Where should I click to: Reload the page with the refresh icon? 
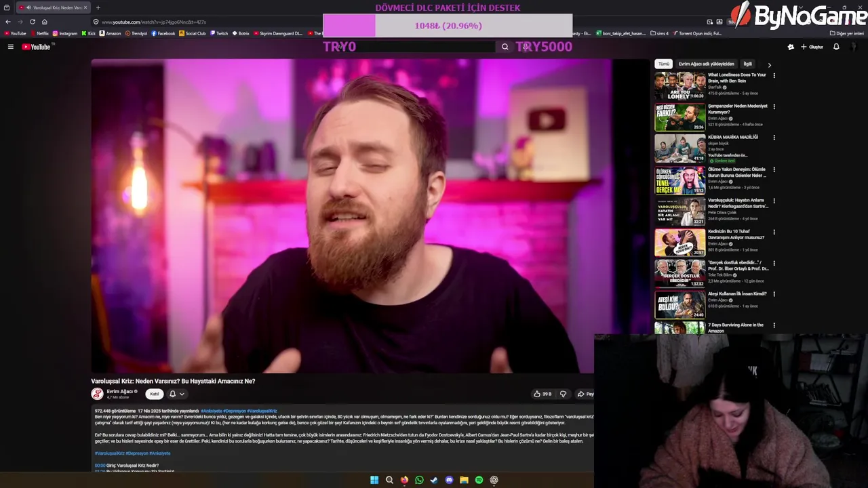tap(32, 22)
